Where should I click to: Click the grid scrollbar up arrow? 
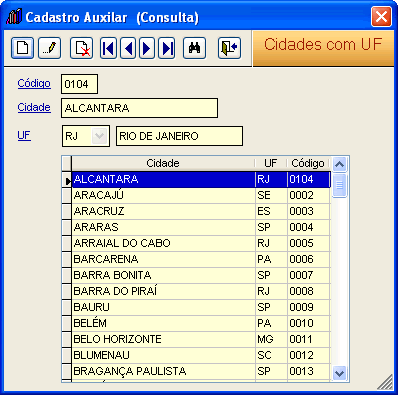(339, 164)
